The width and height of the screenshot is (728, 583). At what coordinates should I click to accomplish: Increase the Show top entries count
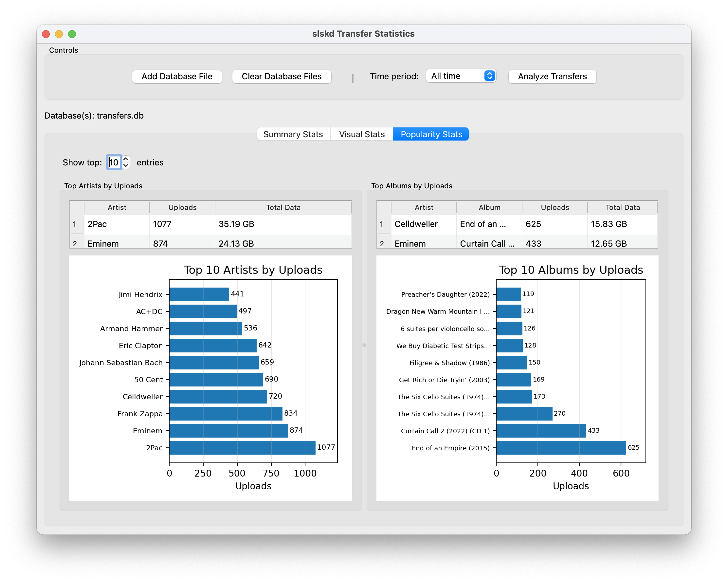[x=126, y=159]
